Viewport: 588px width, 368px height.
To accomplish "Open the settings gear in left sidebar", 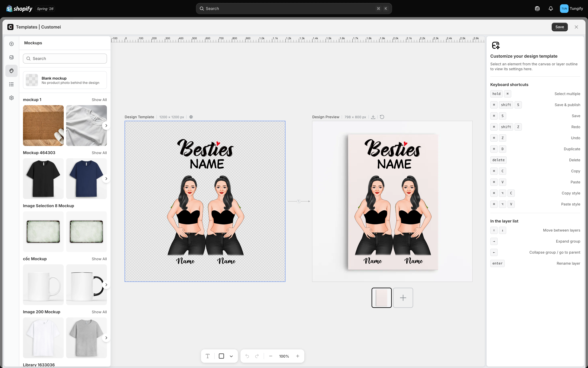I will tap(11, 98).
